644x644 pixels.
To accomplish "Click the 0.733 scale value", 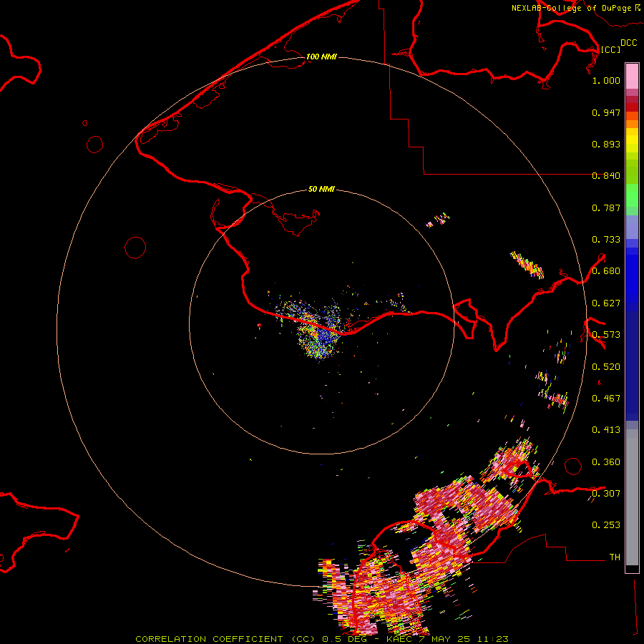I will point(606,240).
